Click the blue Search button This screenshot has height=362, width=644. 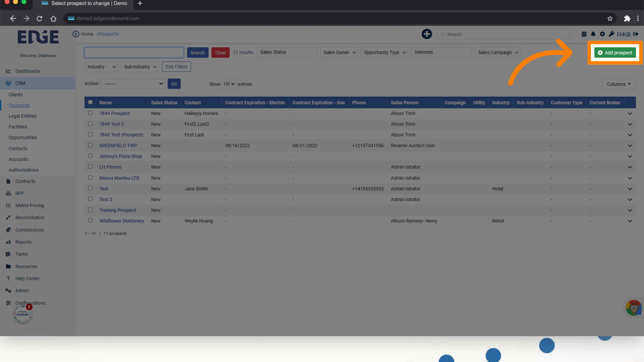pos(198,53)
